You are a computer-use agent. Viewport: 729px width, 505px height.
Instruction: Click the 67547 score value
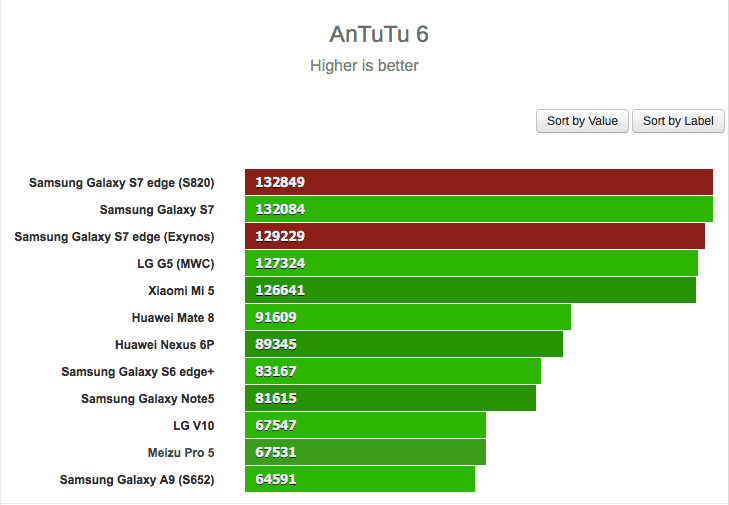[x=276, y=425]
